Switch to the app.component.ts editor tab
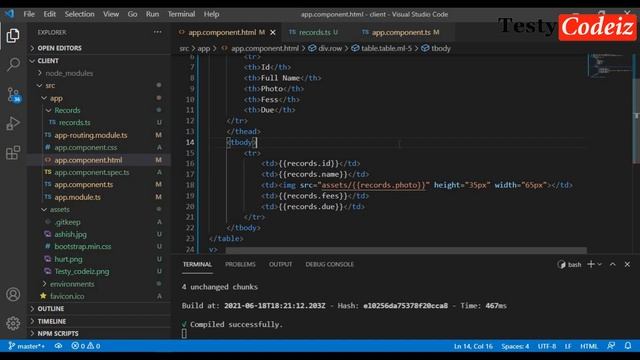640x360 pixels. coord(401,32)
